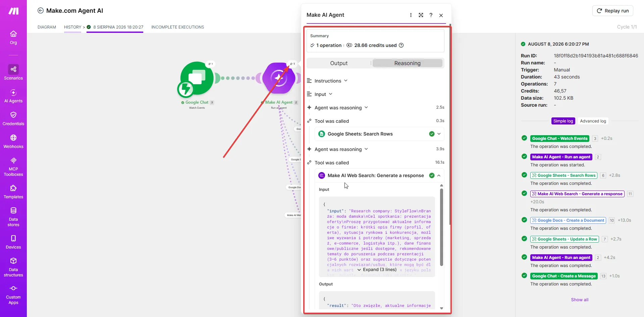Screen dimensions: 644x317
Task: Open Google Sheets - Update a Row log entry
Action: click(565, 239)
